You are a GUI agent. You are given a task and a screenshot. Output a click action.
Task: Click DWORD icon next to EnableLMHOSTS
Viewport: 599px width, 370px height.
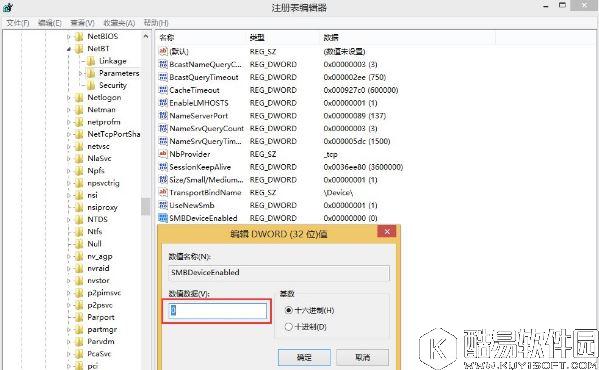point(163,103)
